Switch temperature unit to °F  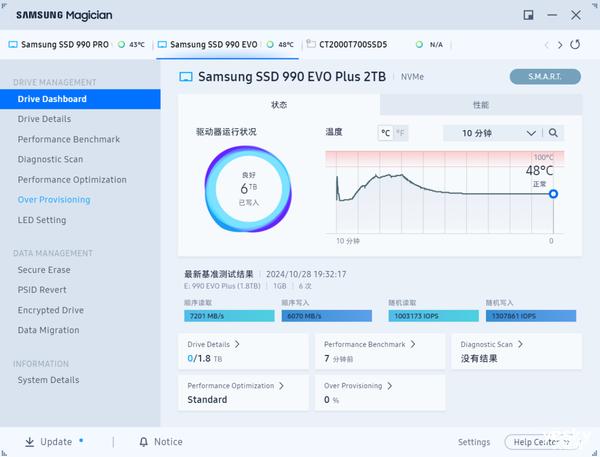(x=401, y=133)
